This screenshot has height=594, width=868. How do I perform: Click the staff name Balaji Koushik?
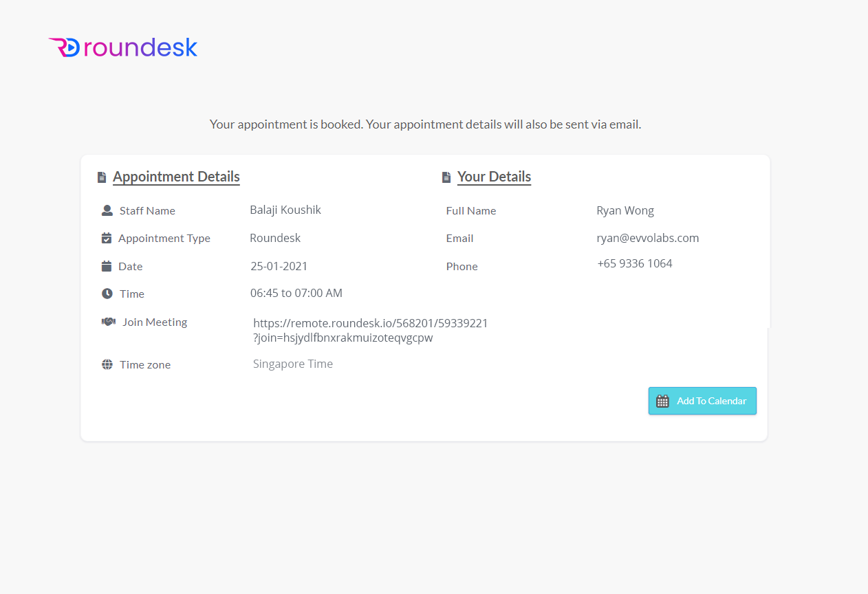(285, 210)
